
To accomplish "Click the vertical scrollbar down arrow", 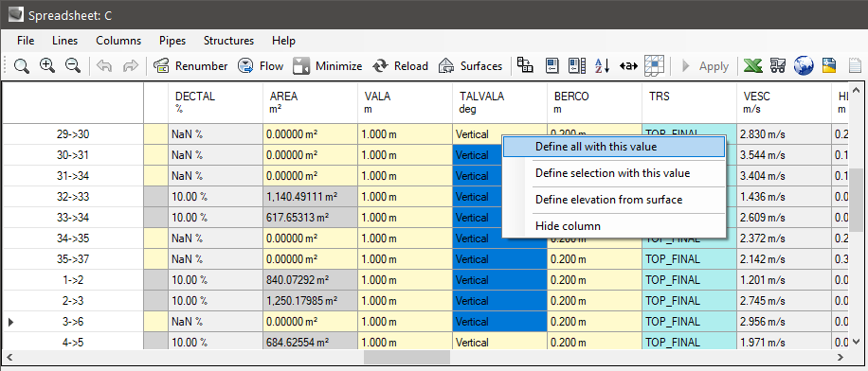I will point(856,342).
